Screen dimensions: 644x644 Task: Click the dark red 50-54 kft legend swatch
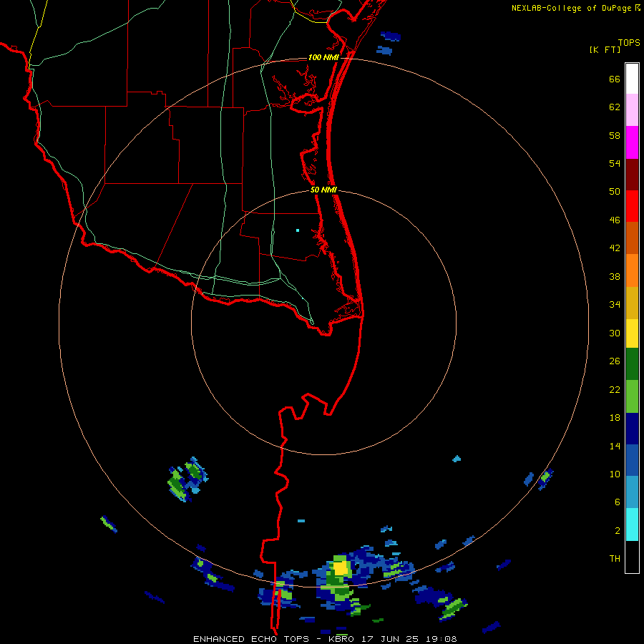pyautogui.click(x=632, y=175)
